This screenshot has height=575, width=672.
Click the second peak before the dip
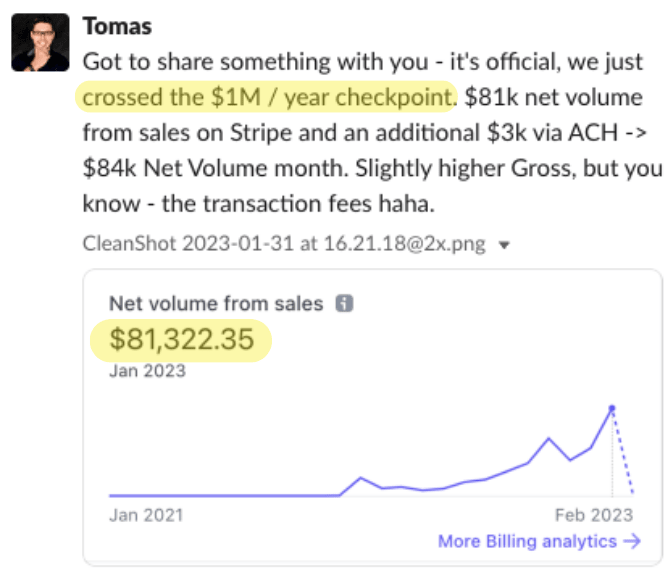coord(549,438)
